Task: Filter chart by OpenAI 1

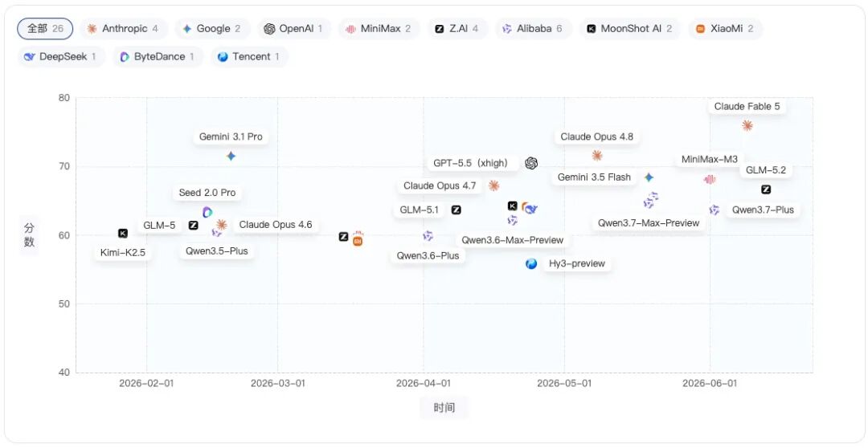Action: [294, 29]
